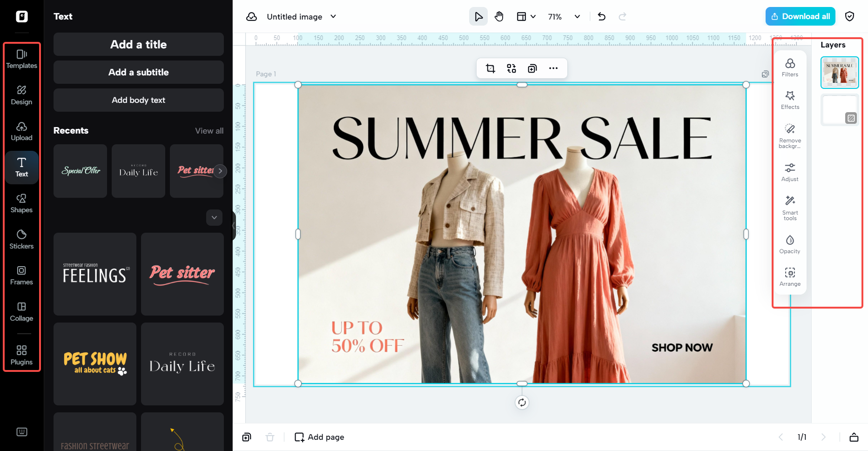Click the rotate handle below the image

[522, 403]
